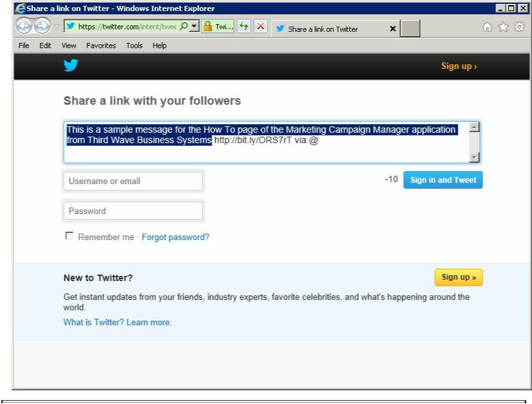Go forward with the browser Forward arrow

(42, 25)
